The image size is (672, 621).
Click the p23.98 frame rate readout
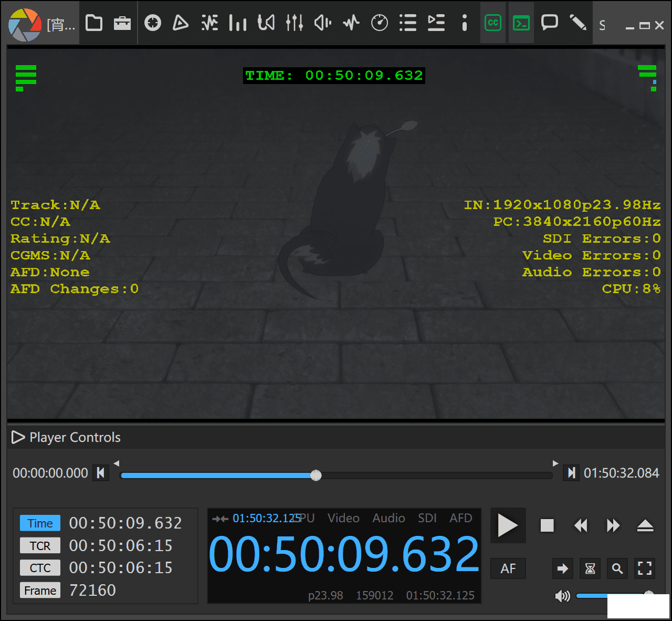(x=325, y=595)
